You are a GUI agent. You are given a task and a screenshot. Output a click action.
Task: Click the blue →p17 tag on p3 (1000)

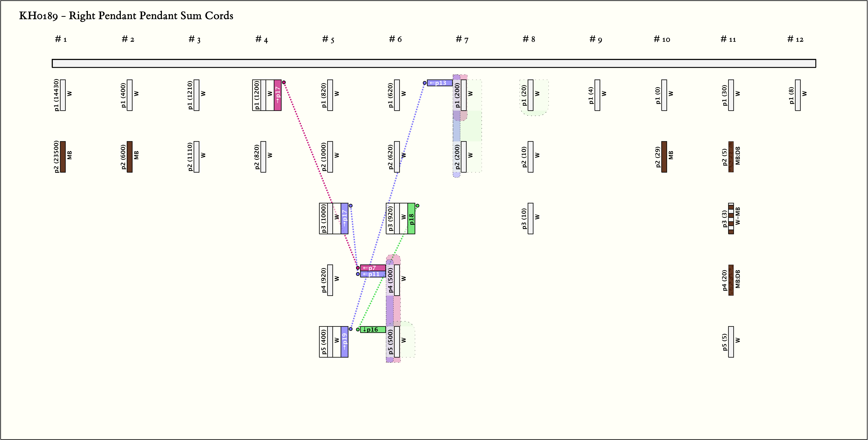point(344,218)
